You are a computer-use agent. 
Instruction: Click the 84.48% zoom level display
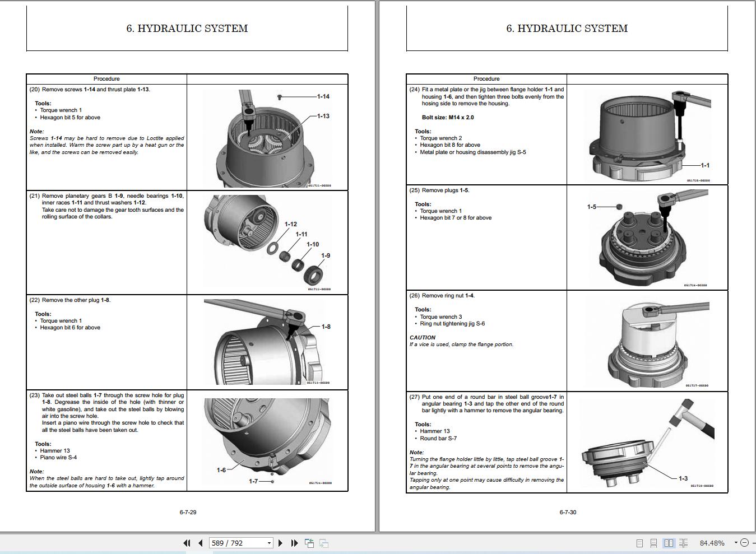(713, 543)
